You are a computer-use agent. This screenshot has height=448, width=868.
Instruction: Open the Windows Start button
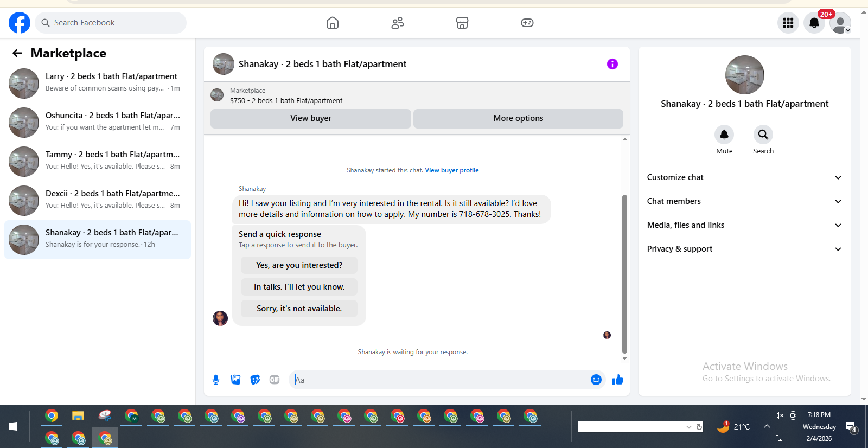(13, 427)
